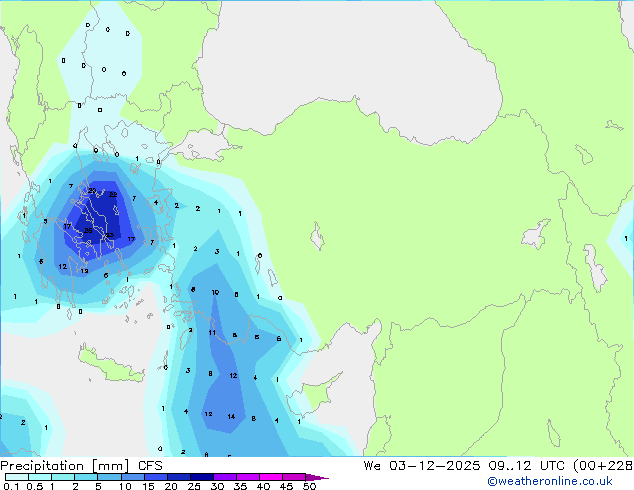This screenshot has width=634, height=490.
Task: Pick the 10–15 mm legend swatch
Action: point(132,477)
